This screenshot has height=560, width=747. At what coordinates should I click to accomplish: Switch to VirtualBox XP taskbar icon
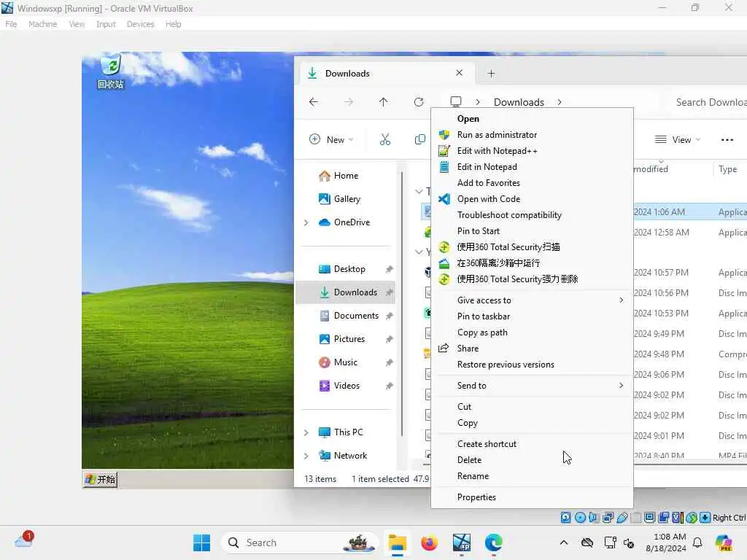click(x=462, y=542)
